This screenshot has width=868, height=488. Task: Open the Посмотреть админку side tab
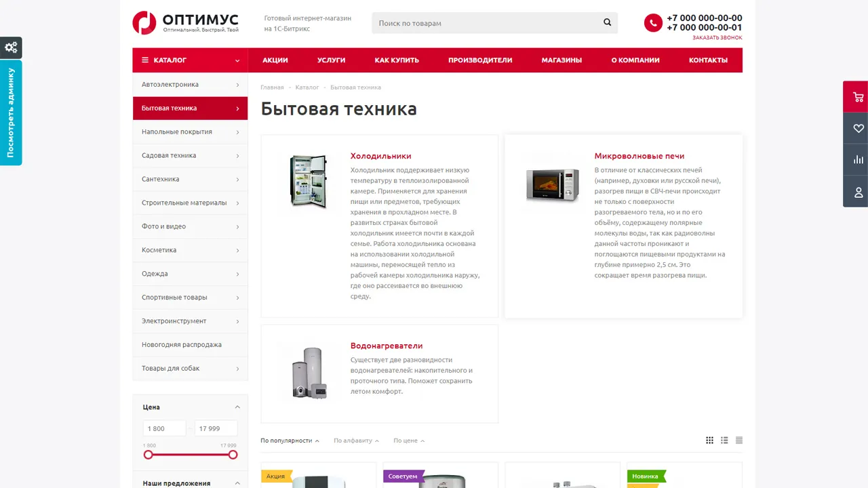(x=11, y=113)
